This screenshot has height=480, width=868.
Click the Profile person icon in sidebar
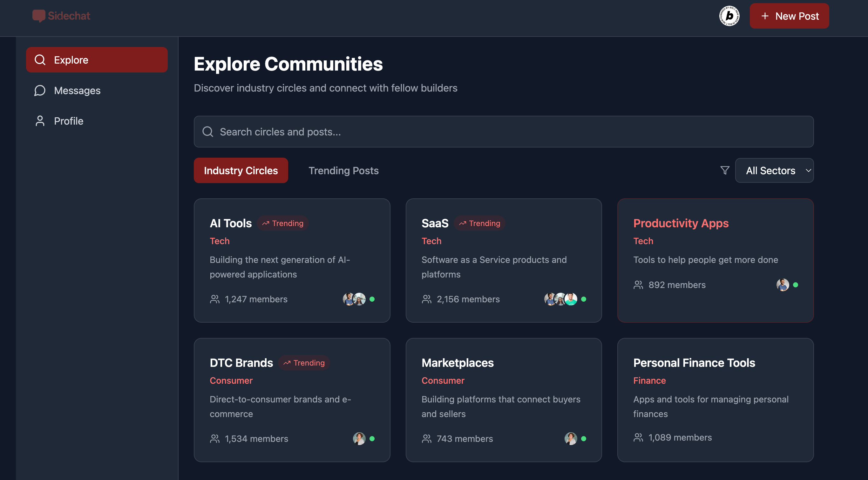[x=40, y=121]
